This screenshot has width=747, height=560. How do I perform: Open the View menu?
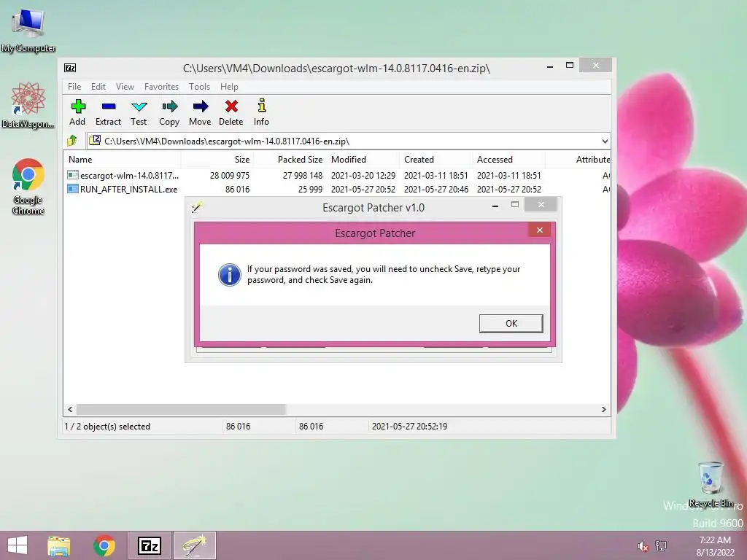[125, 87]
